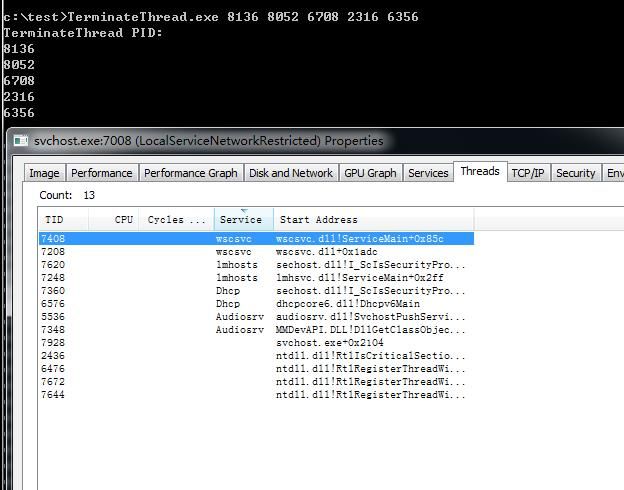Open the Security tab
Image resolution: width=624 pixels, height=490 pixels.
576,173
